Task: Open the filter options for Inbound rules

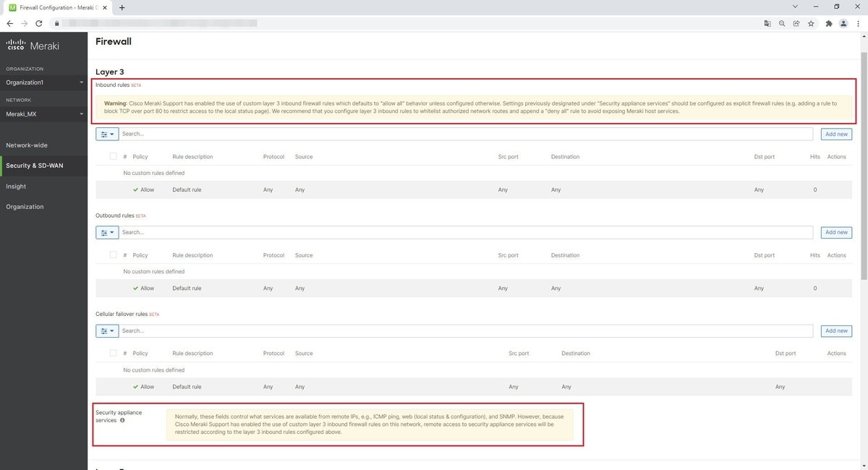Action: tap(104, 134)
